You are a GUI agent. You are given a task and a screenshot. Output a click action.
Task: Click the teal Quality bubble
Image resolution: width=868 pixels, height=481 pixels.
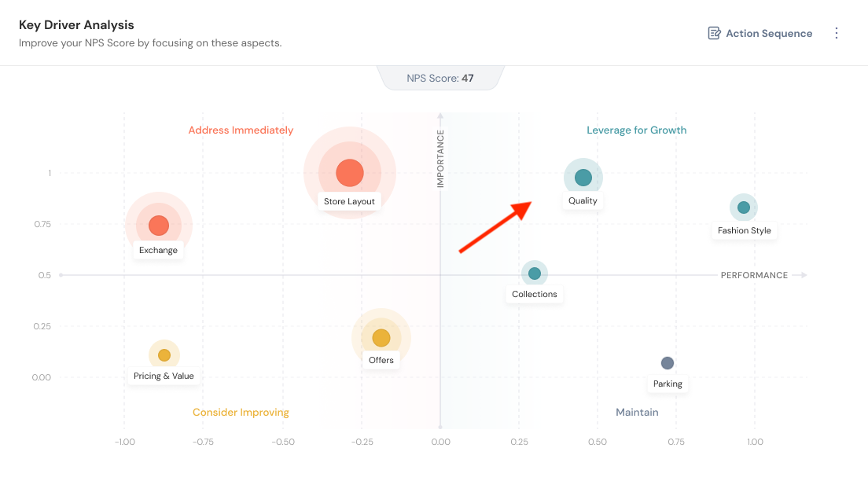coord(583,178)
